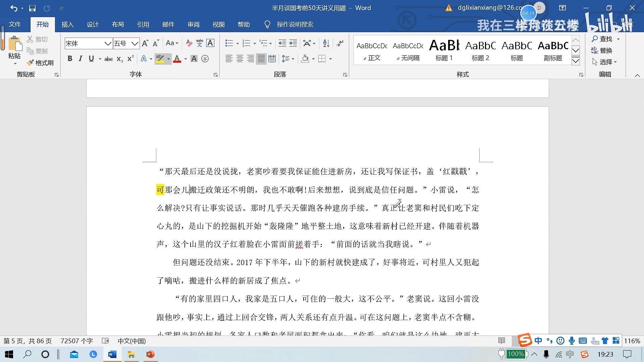Increase font size with the grow font icon

tap(145, 43)
